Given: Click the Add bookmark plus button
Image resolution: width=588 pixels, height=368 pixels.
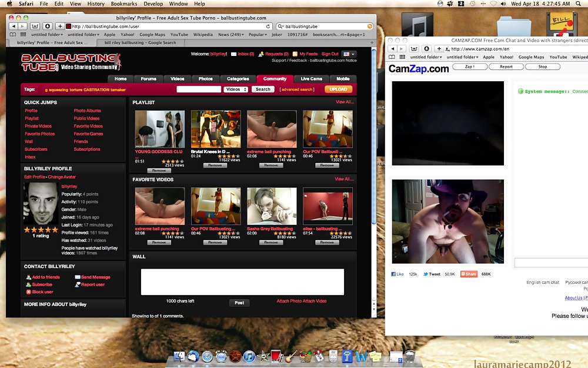Looking at the screenshot, I should (59, 26).
